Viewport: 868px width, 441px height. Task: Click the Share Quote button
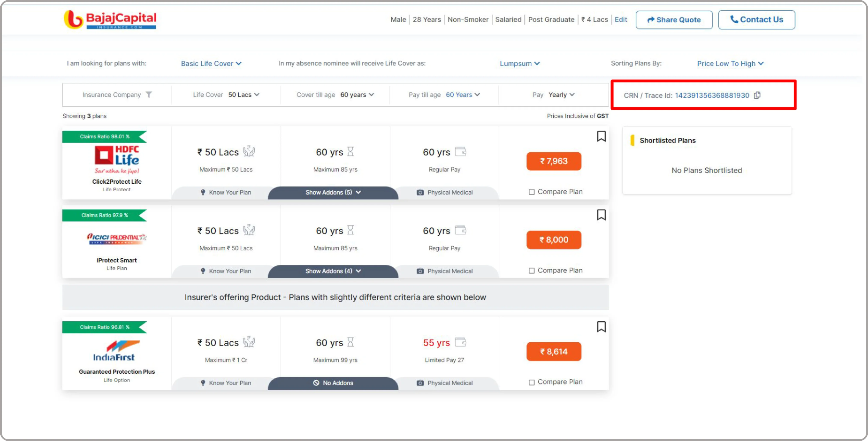click(x=674, y=20)
